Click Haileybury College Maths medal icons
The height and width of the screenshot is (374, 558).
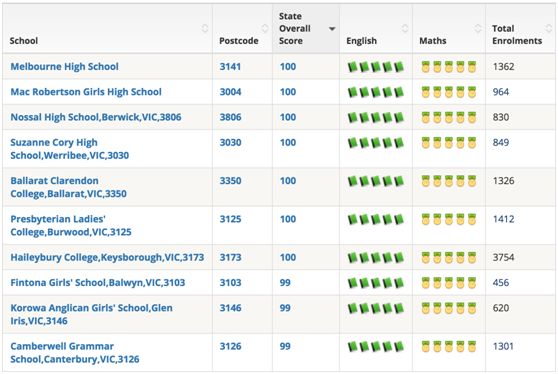[x=449, y=258]
